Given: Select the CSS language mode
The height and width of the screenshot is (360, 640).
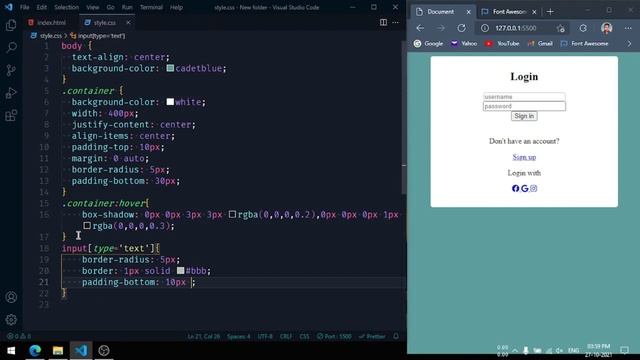Looking at the screenshot, I should coord(304,336).
